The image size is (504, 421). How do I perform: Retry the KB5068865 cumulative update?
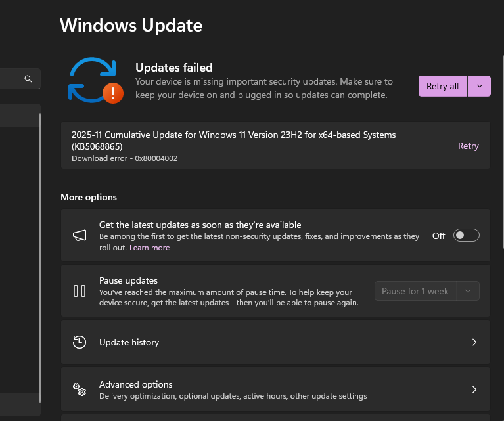tap(469, 146)
